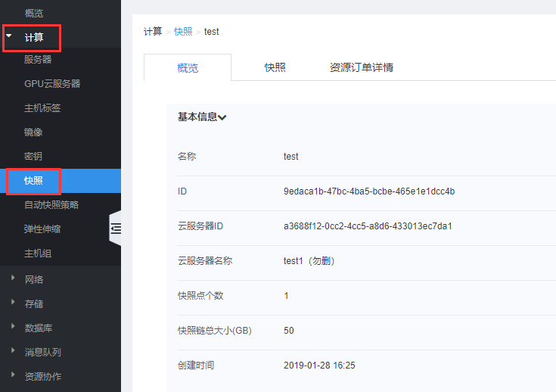
Task: Click the 快照点个数 field label
Action: tap(200, 295)
